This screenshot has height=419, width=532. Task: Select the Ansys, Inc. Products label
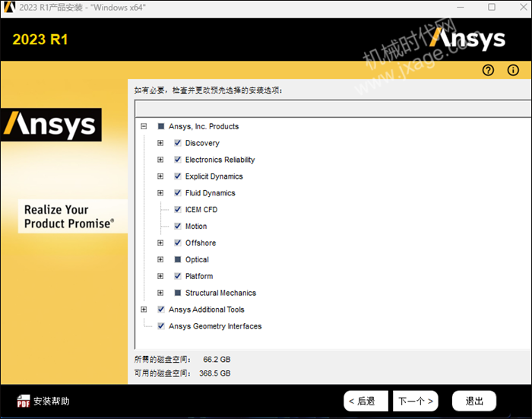[204, 126]
